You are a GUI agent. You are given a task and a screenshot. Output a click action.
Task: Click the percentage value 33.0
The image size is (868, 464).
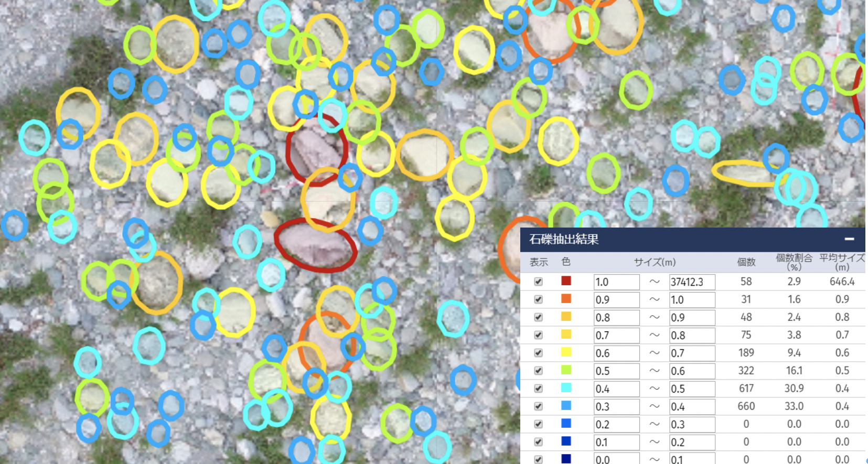tap(794, 406)
